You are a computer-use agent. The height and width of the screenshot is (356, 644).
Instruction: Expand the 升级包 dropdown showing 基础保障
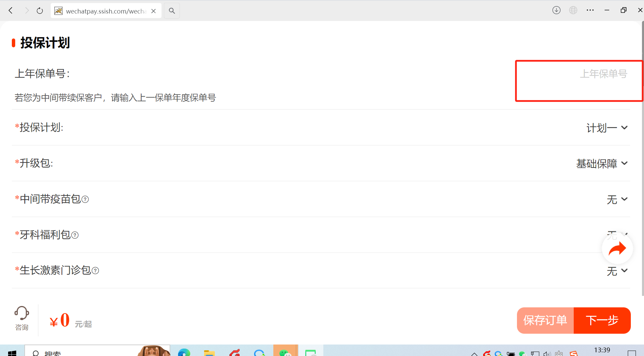pos(602,164)
